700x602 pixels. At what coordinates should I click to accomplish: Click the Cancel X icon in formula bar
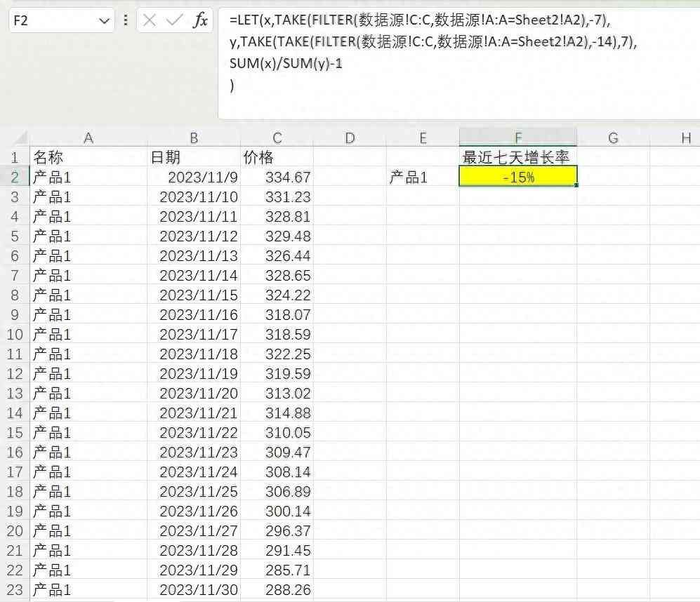pos(150,20)
